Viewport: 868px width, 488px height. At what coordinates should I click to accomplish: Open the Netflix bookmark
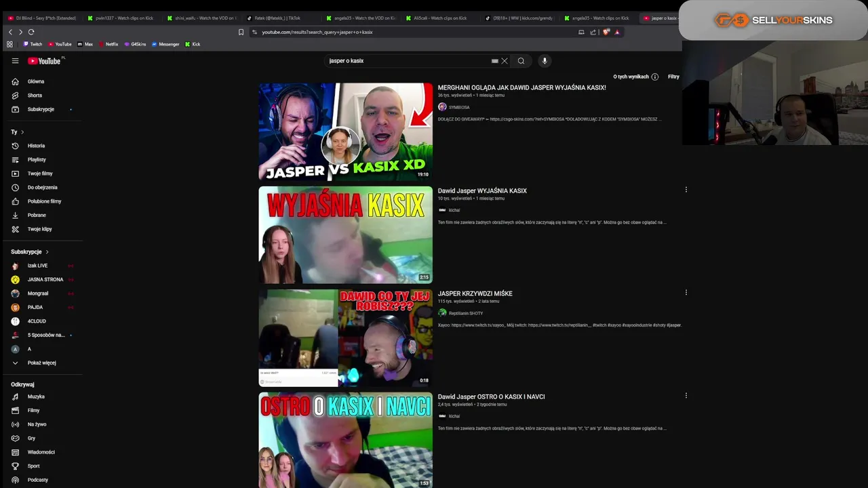point(108,44)
